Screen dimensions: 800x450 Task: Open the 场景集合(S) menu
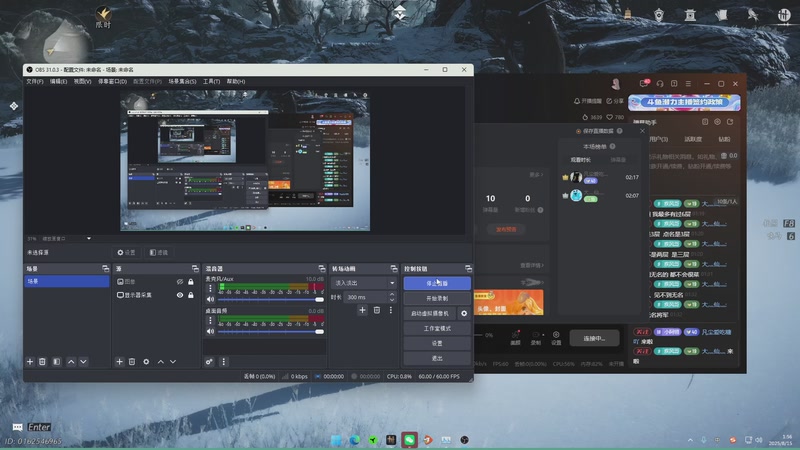(182, 82)
